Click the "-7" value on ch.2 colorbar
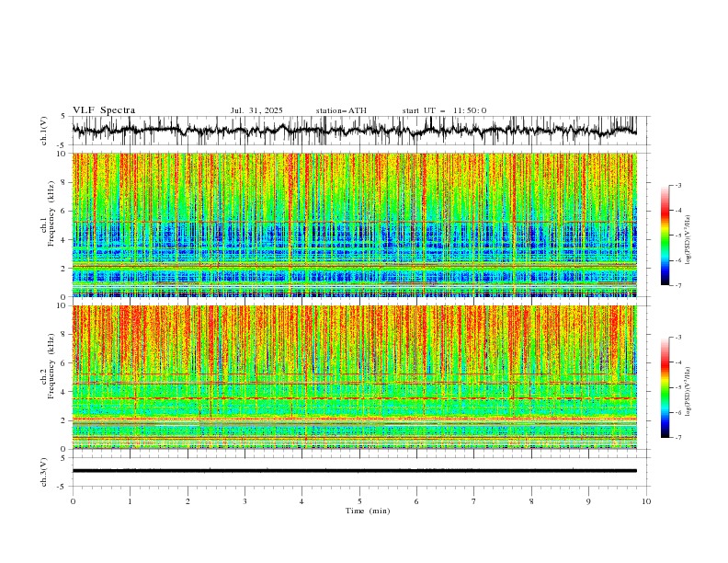This screenshot has width=728, height=563. tap(677, 438)
